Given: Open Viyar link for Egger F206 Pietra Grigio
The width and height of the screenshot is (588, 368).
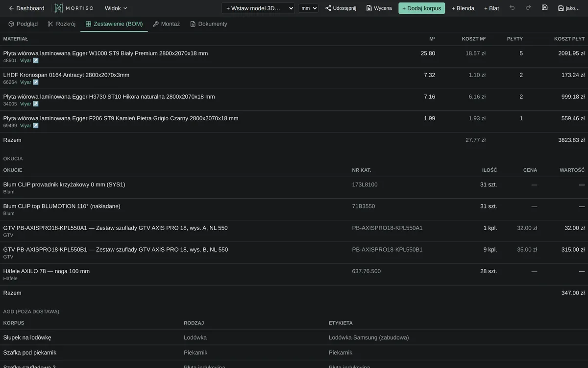Looking at the screenshot, I should pyautogui.click(x=29, y=126).
